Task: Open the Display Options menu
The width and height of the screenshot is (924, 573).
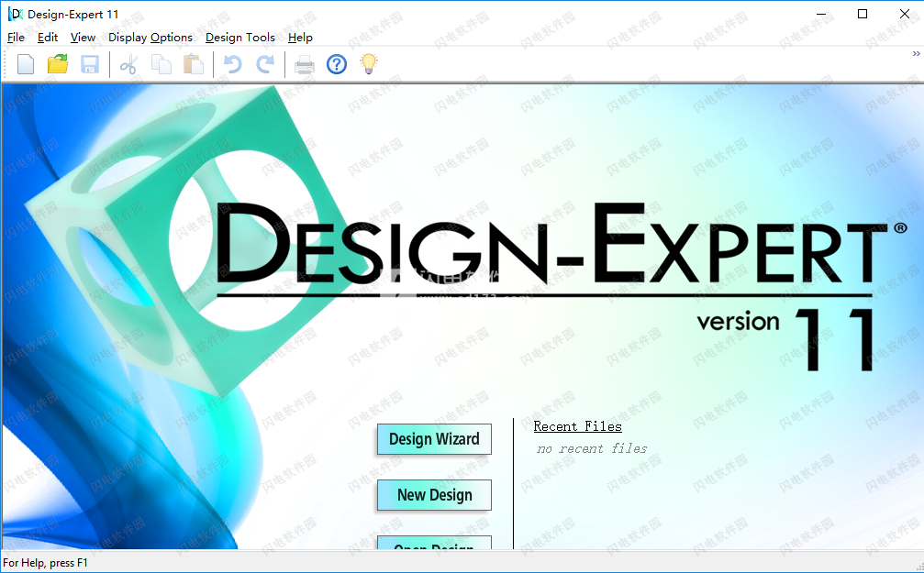Action: [x=150, y=38]
